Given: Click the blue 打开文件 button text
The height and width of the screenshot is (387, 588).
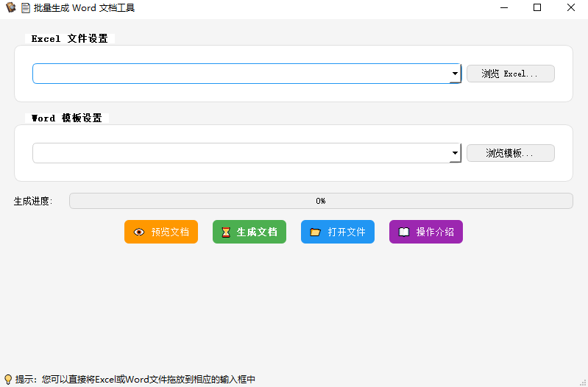Looking at the screenshot, I should click(347, 232).
